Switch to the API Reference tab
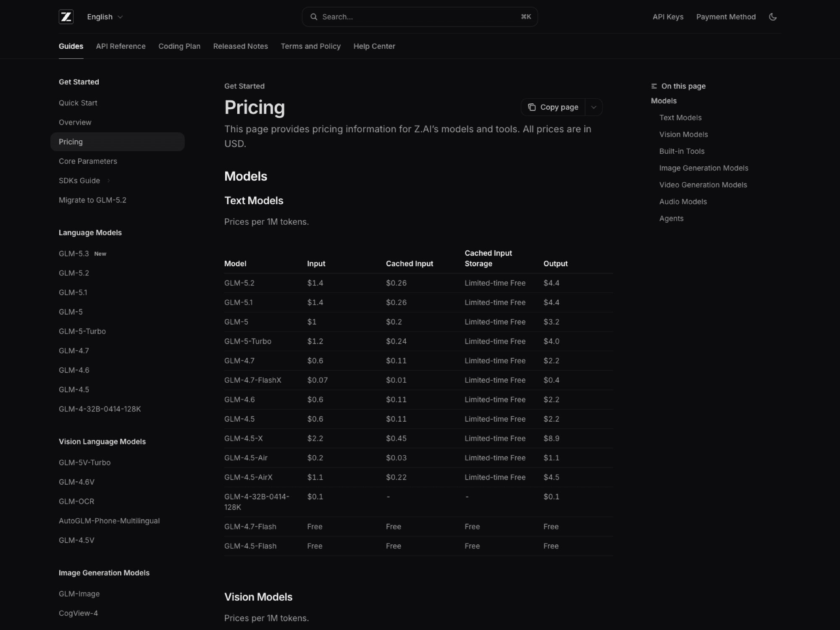 [121, 46]
